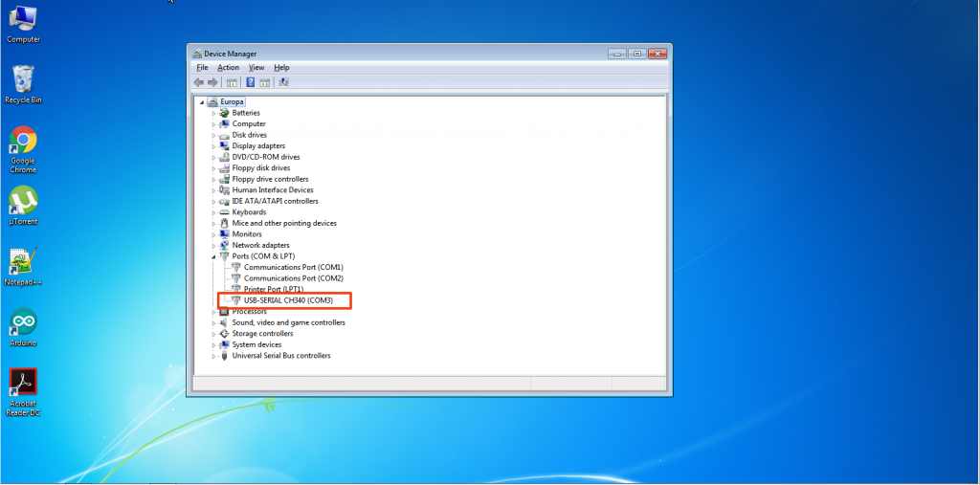Select USB-SERIAL CH340 (COM3) entry
Image resolution: width=980 pixels, height=485 pixels.
pos(288,300)
